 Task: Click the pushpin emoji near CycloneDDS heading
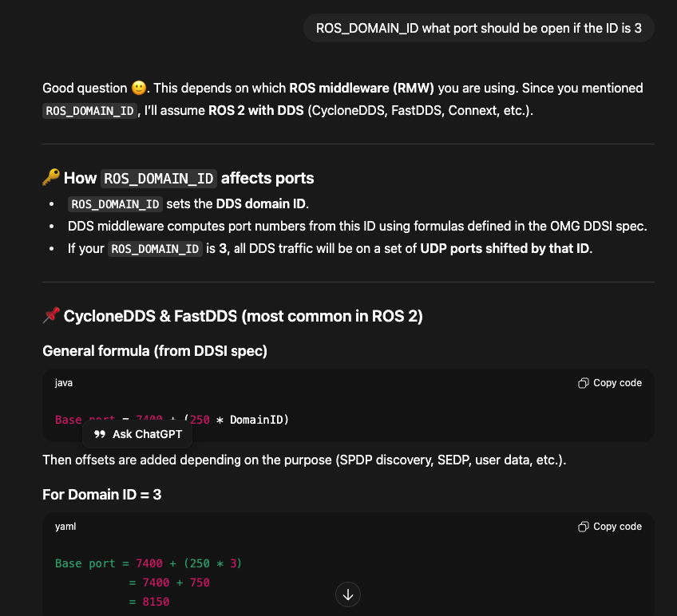coord(49,314)
